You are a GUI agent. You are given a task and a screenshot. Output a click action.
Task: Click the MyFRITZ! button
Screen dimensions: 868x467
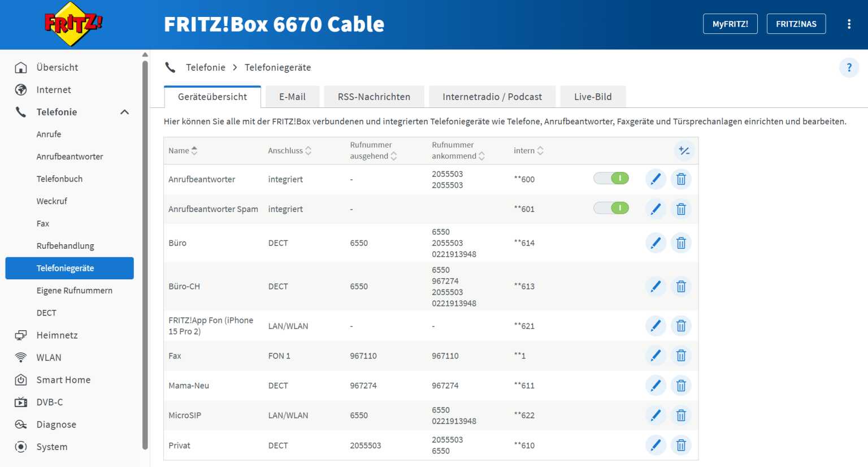(x=730, y=24)
